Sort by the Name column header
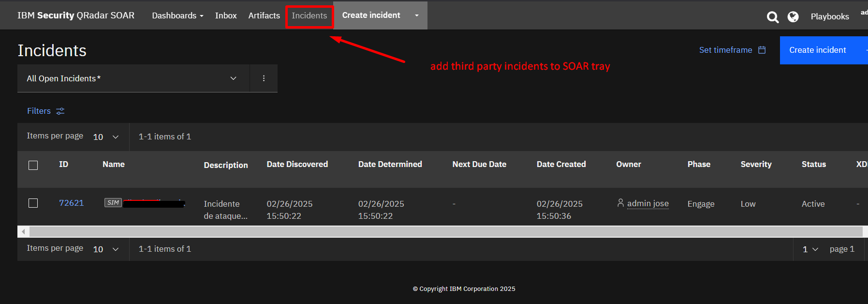Screen dimensions: 868x304 (x=114, y=165)
